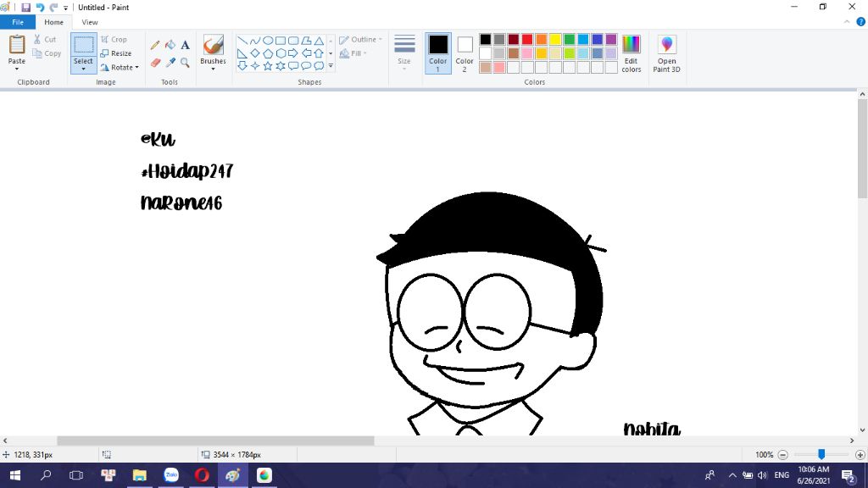868x488 pixels.
Task: Expand the Brushes dropdown arrow
Action: [213, 69]
